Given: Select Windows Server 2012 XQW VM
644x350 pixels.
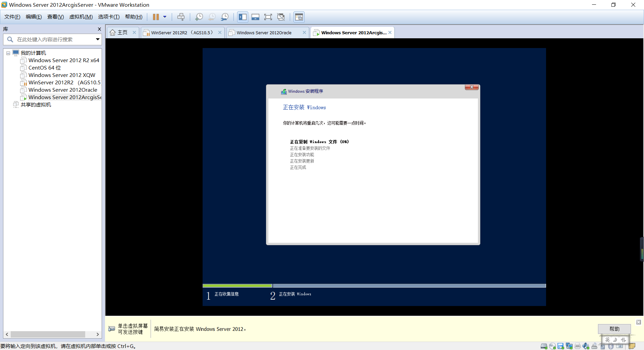Looking at the screenshot, I should (62, 75).
